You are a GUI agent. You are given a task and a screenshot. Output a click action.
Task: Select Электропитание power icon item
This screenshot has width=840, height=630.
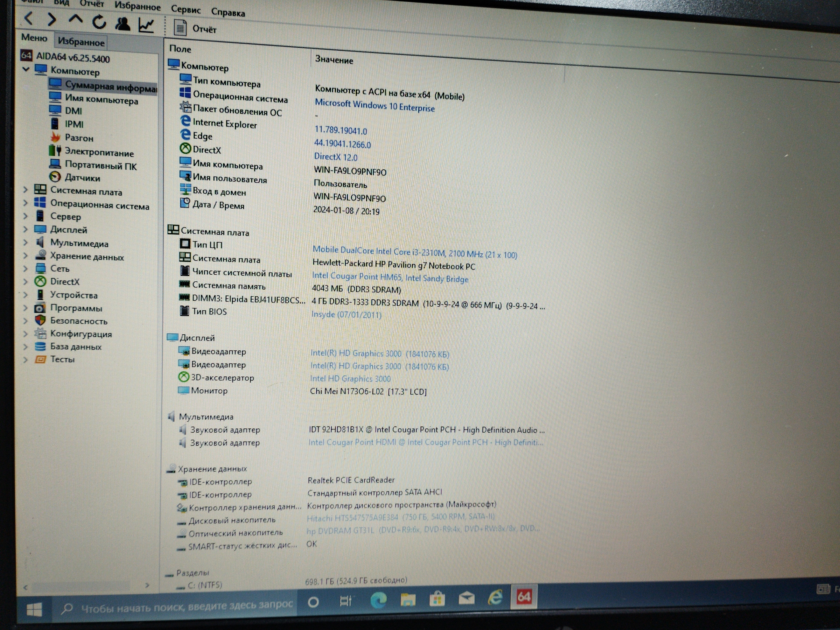coord(55,150)
